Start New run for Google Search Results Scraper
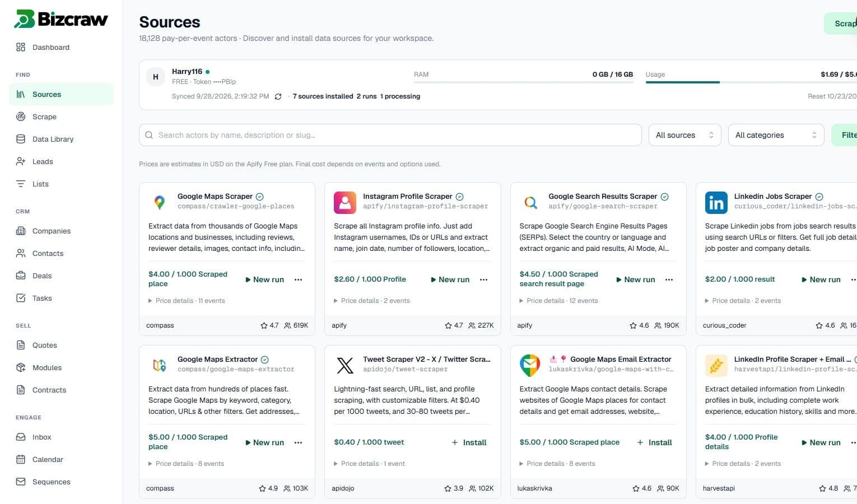This screenshot has width=857, height=504. 635,279
